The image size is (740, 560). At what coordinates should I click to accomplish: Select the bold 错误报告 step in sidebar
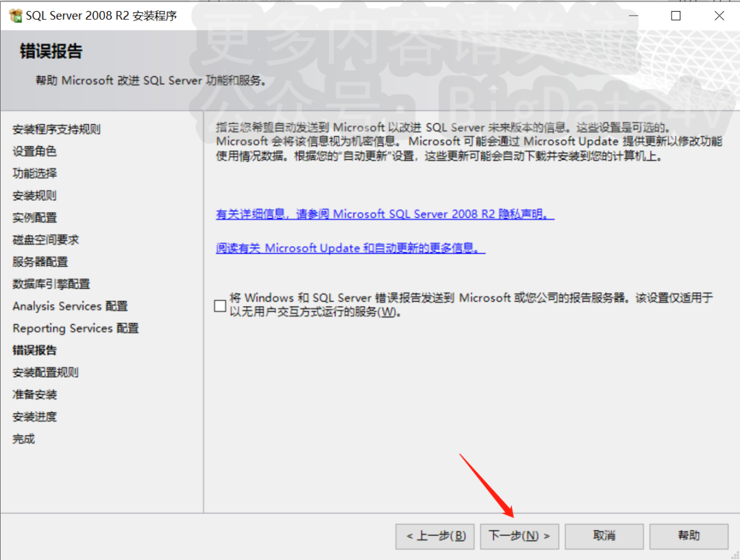click(x=34, y=350)
